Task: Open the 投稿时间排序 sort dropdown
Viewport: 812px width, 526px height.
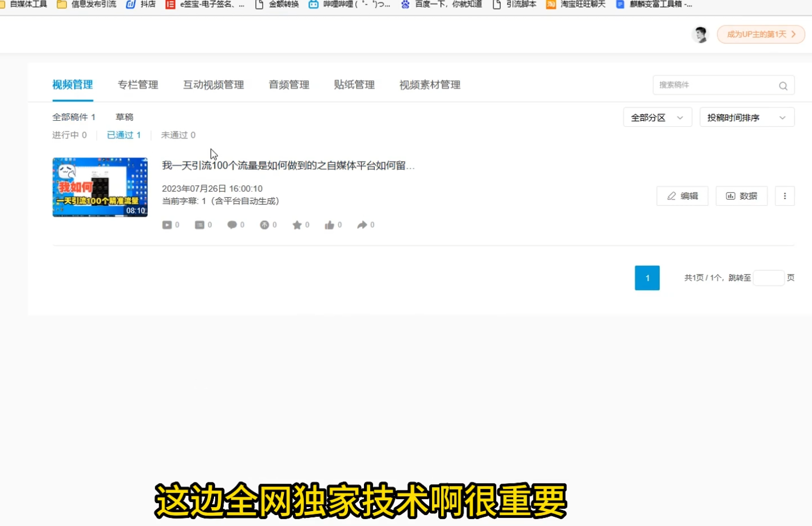Action: coord(746,118)
